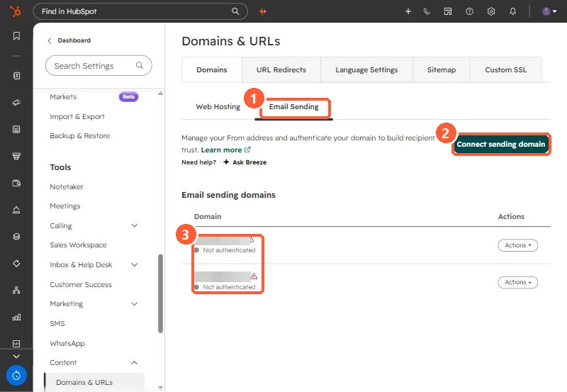Screen dimensions: 567x392
Task: Click the settings sidebar scrollbar thumb
Action: tap(161, 293)
